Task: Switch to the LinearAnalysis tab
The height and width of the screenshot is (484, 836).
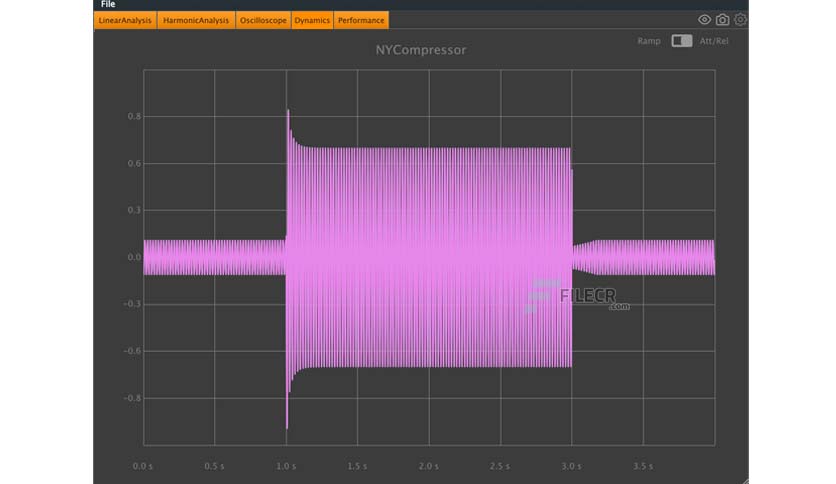Action: coord(125,20)
